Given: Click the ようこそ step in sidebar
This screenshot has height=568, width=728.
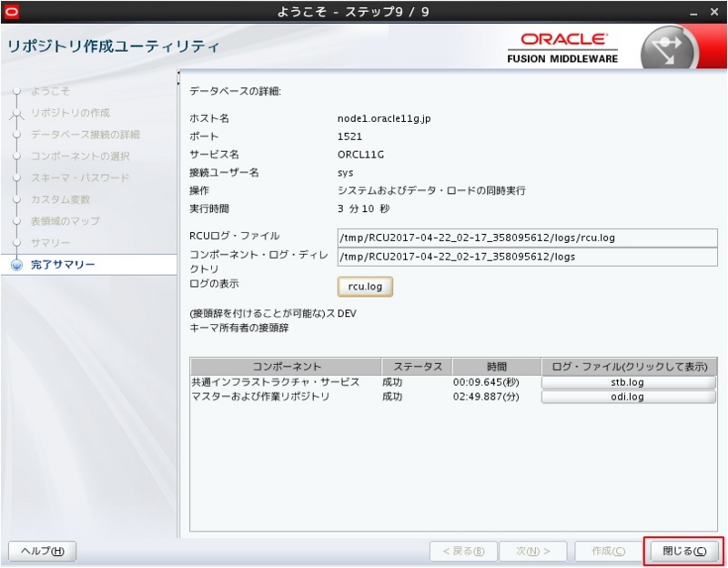Looking at the screenshot, I should pos(50,91).
